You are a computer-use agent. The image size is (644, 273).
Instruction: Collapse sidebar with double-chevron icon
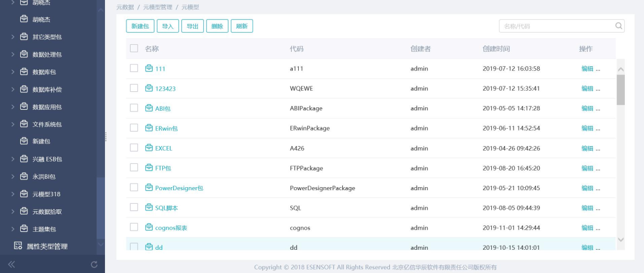point(11,264)
